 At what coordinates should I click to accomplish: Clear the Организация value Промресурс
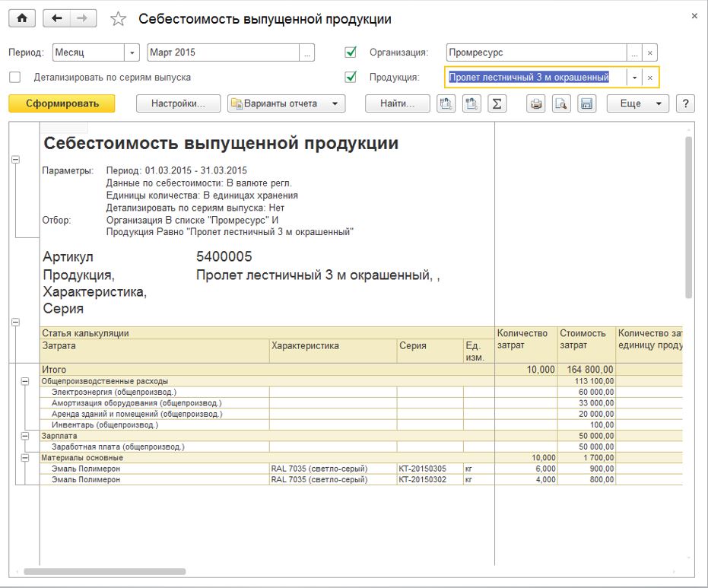pos(649,52)
